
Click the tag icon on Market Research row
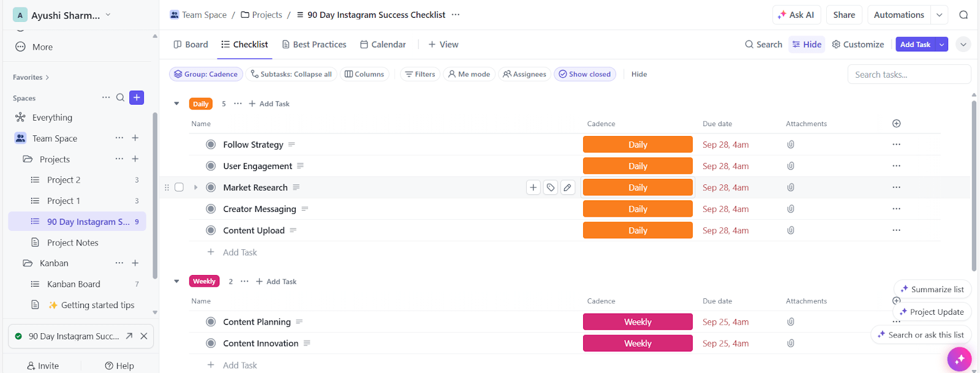click(551, 187)
